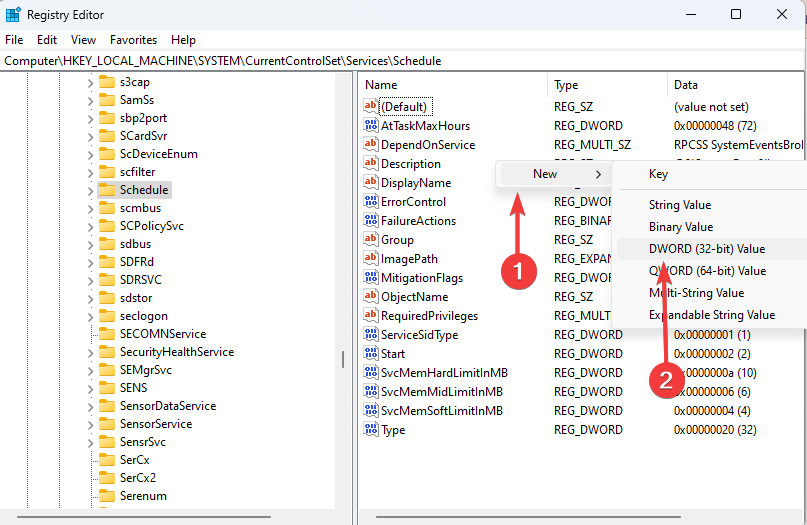Image resolution: width=807 pixels, height=525 pixels.
Task: Select the ScDeviceEnum folder icon
Action: [107, 154]
